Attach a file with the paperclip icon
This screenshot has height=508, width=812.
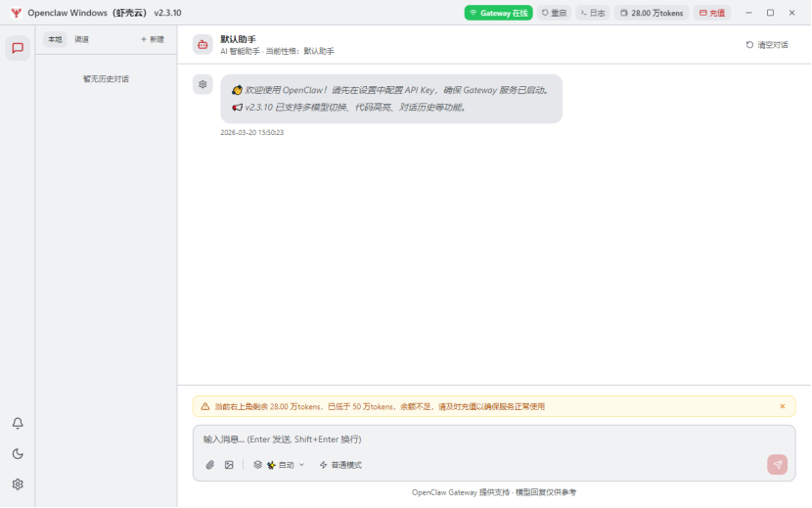(209, 465)
